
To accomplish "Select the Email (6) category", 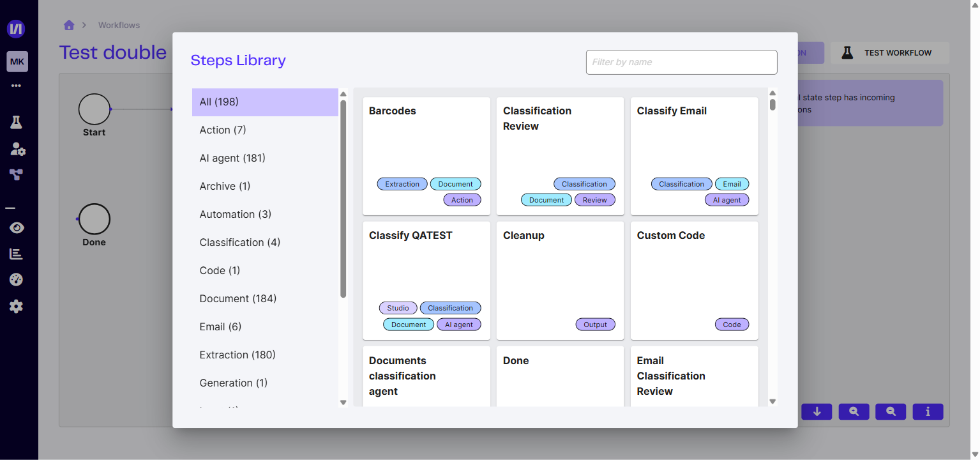I will (x=265, y=327).
